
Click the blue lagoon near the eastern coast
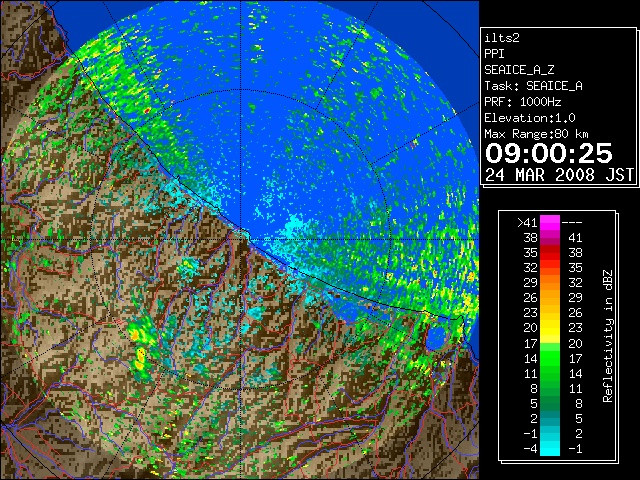point(436,337)
